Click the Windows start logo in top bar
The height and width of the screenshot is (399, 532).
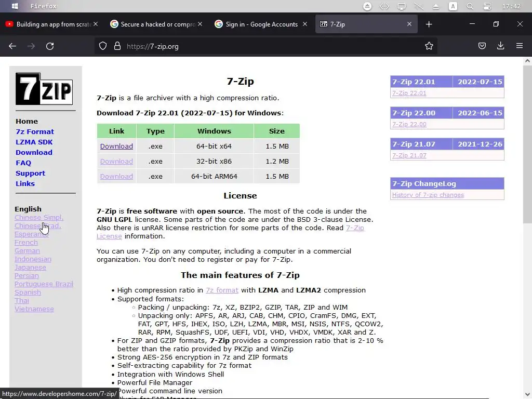point(15,6)
